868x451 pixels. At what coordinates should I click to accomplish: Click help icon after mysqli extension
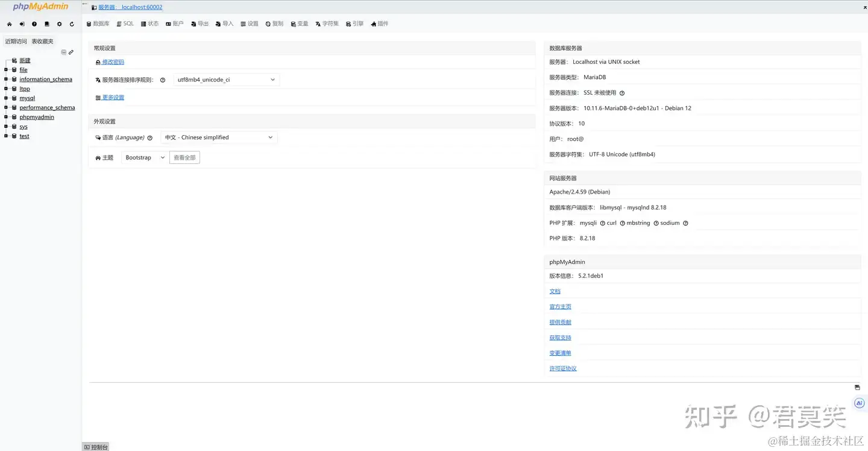603,223
